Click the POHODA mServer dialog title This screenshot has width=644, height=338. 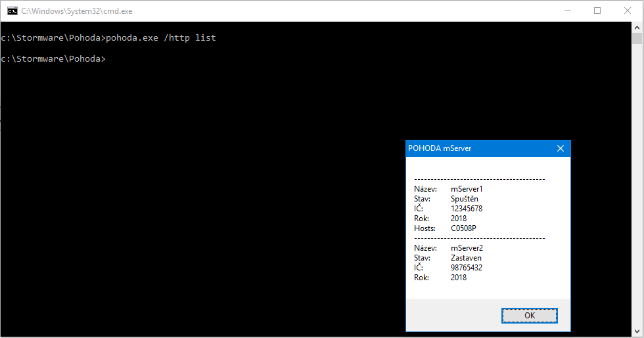pyautogui.click(x=440, y=148)
